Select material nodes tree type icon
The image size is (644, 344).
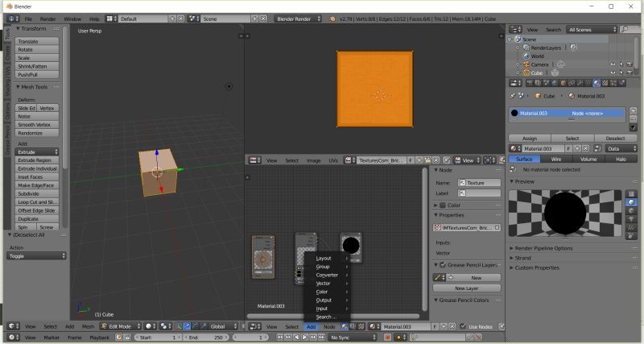click(345, 327)
